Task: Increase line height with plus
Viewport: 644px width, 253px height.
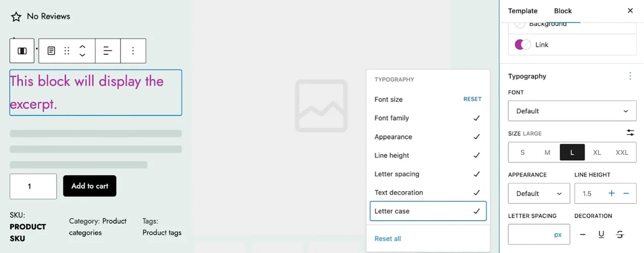Action: [612, 193]
